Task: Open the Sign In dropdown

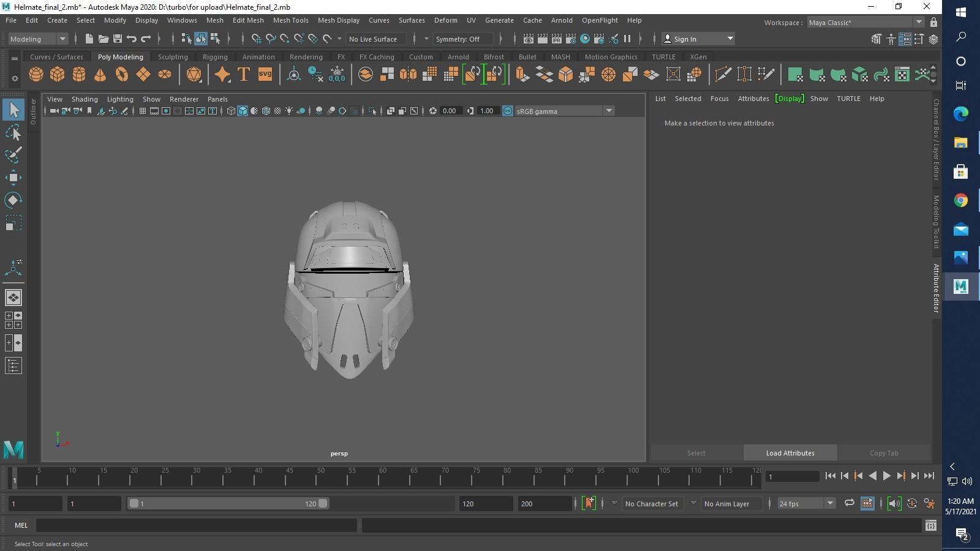Action: coord(698,39)
